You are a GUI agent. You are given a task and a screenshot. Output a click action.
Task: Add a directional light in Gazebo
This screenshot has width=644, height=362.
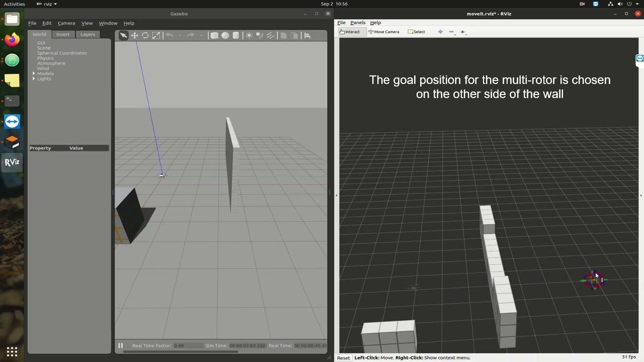click(271, 35)
